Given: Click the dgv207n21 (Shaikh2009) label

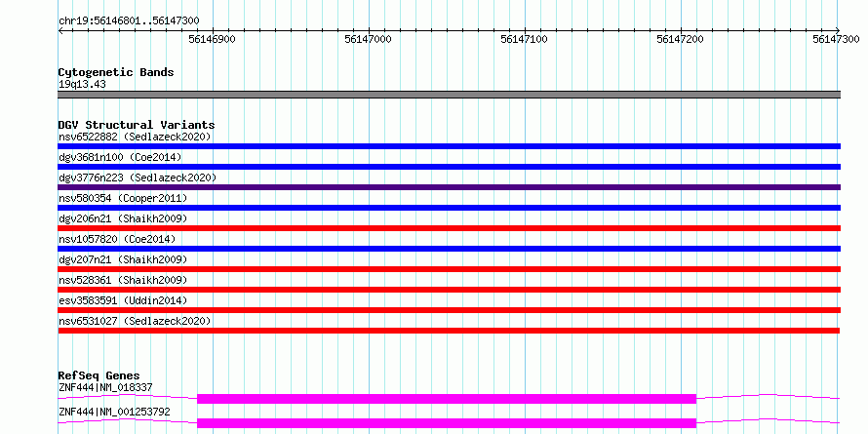Looking at the screenshot, I should click(123, 259).
